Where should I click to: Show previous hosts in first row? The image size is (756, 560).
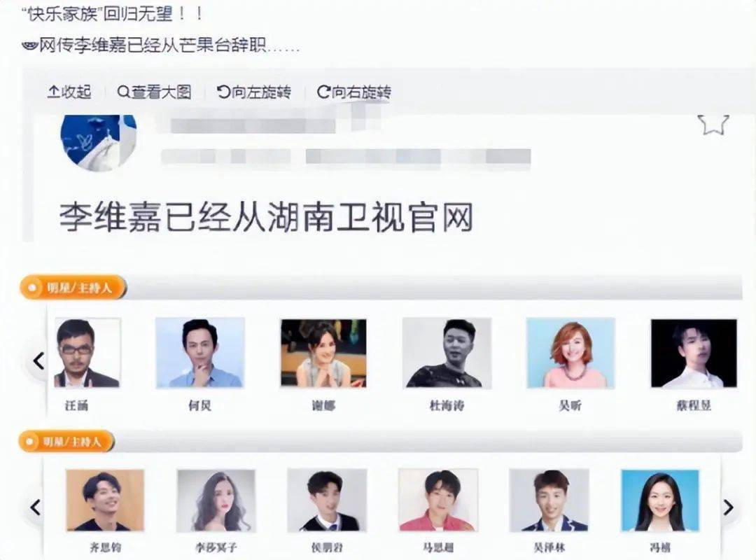click(x=38, y=360)
